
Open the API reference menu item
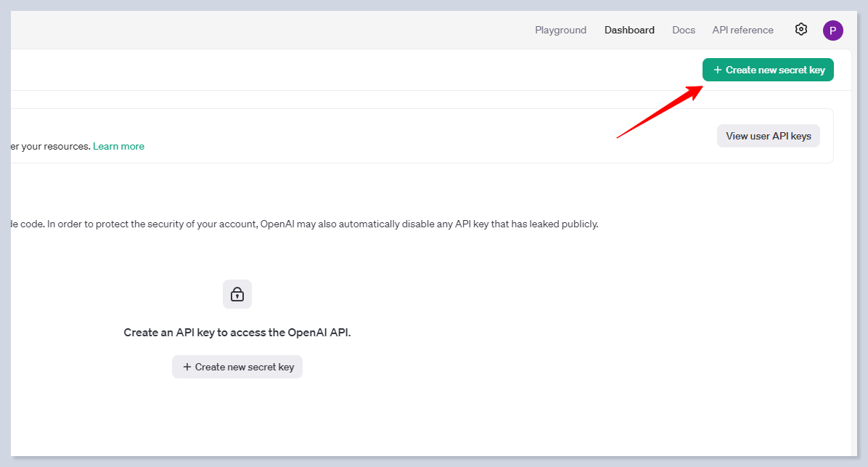(x=742, y=31)
